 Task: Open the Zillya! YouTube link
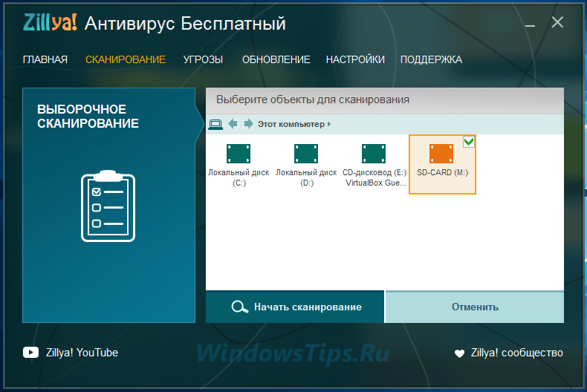(82, 353)
